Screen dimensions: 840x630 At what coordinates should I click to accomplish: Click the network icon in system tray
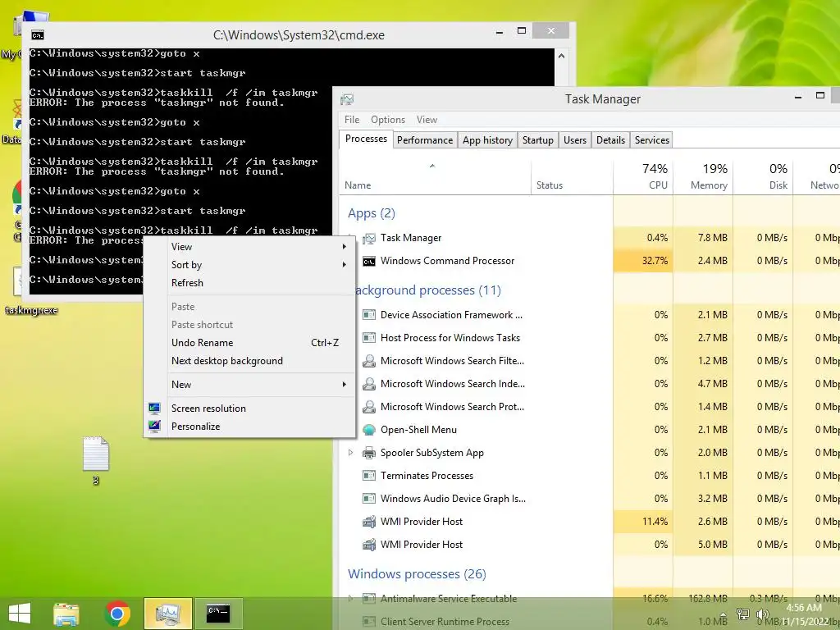[743, 614]
